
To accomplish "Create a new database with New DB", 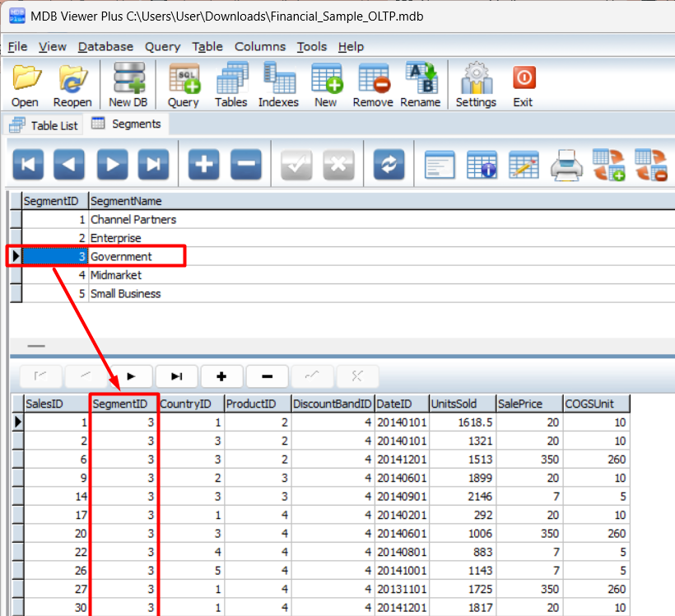I will click(x=128, y=85).
